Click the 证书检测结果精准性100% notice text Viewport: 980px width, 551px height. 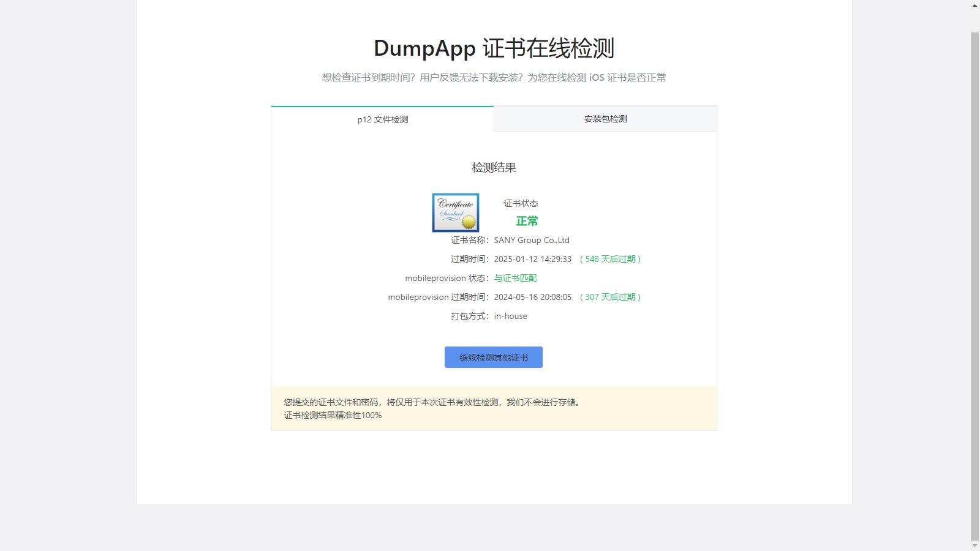[x=333, y=415]
